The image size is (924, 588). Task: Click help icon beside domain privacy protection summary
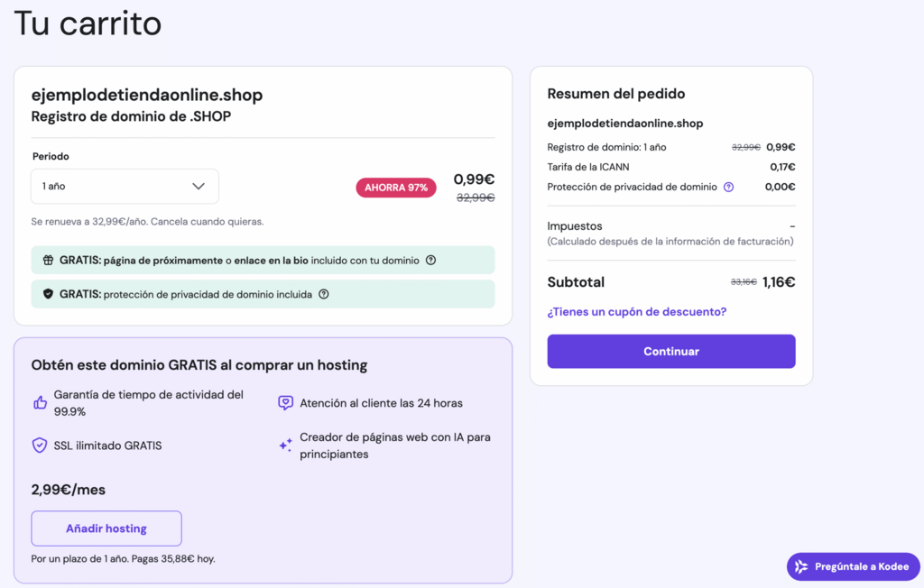728,188
